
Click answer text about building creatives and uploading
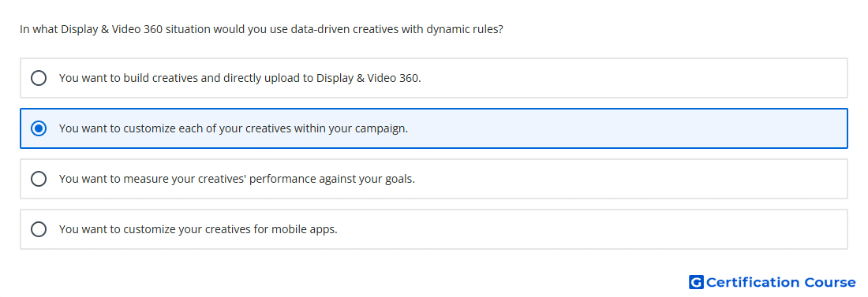point(240,78)
